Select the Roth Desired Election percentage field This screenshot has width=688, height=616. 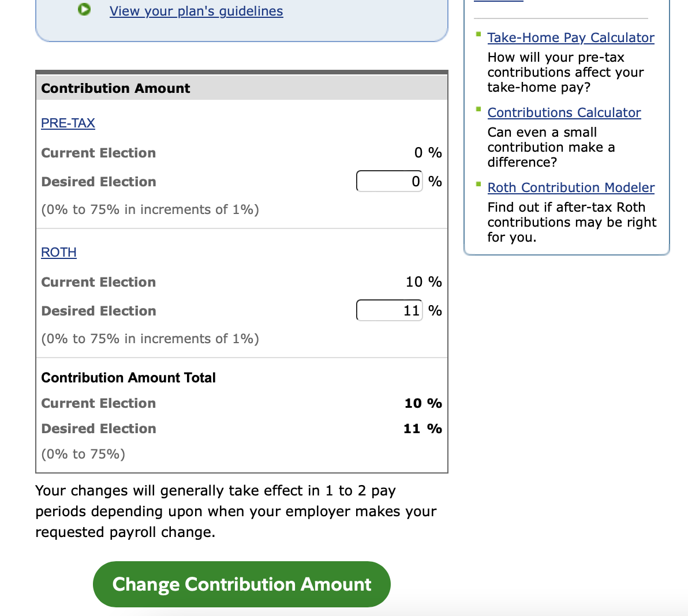click(390, 311)
